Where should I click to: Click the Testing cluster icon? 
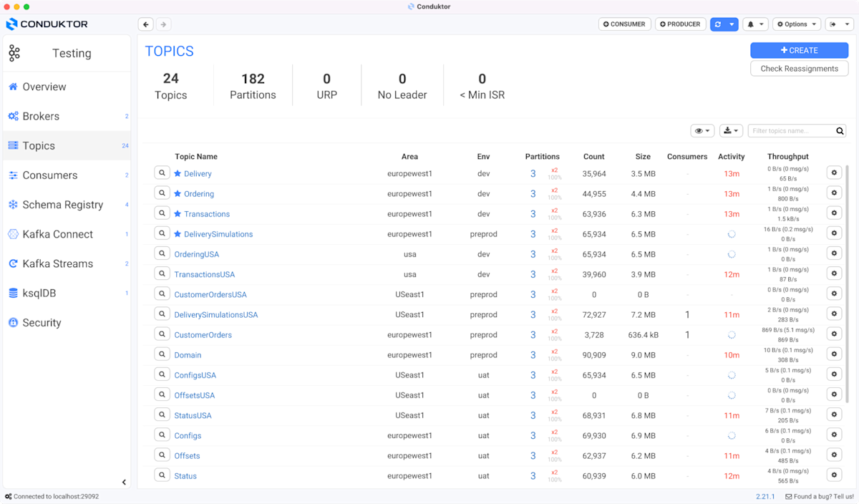(14, 53)
